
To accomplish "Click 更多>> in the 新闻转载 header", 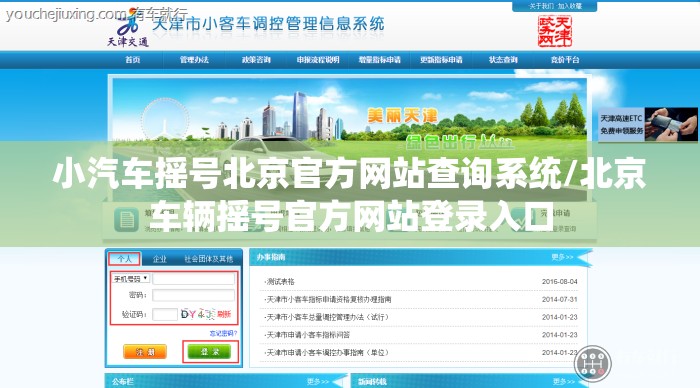I will click(x=564, y=382).
